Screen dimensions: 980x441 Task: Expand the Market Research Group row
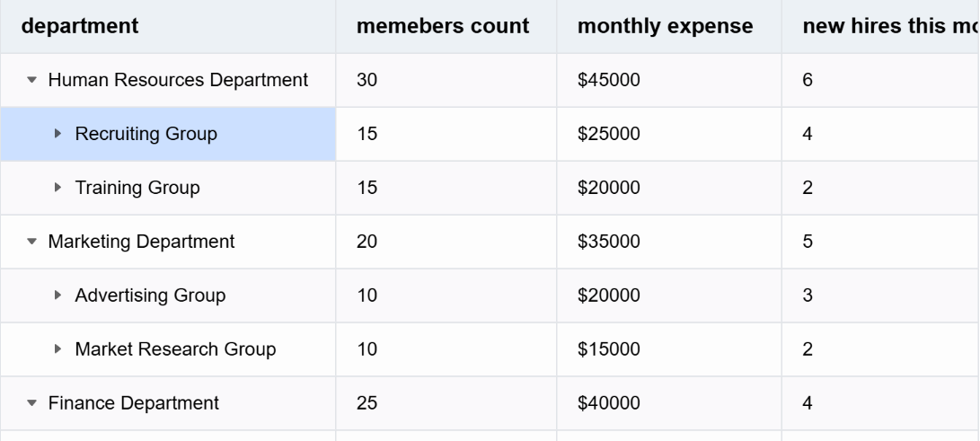pyautogui.click(x=59, y=349)
